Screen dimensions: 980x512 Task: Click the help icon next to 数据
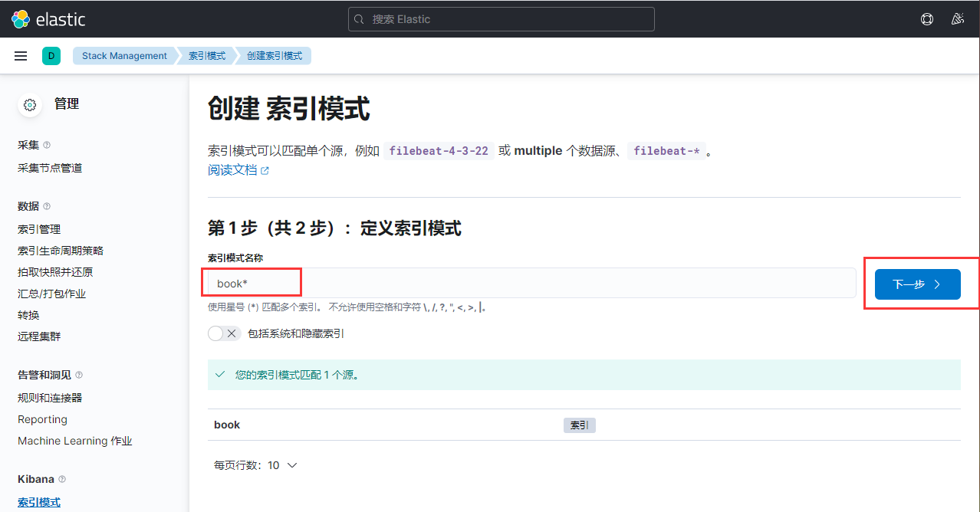[x=47, y=205]
